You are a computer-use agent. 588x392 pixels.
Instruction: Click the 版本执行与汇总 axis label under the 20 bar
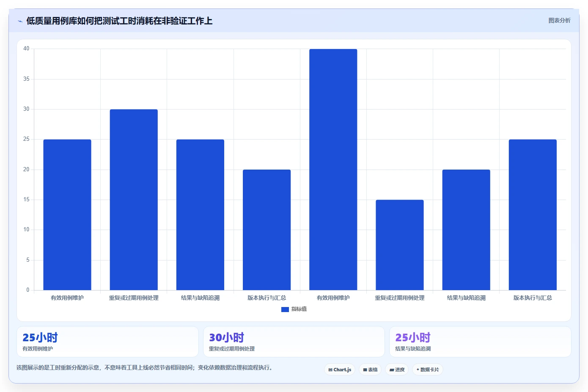(267, 298)
